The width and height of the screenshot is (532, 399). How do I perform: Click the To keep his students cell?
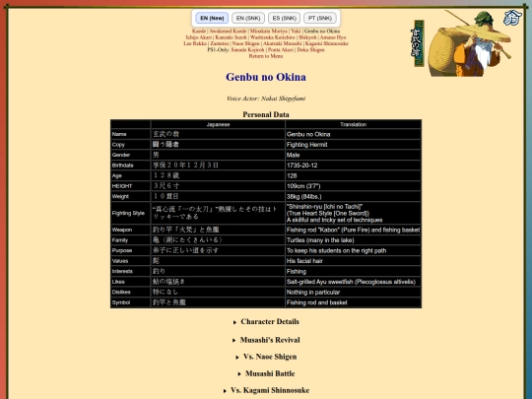point(354,251)
